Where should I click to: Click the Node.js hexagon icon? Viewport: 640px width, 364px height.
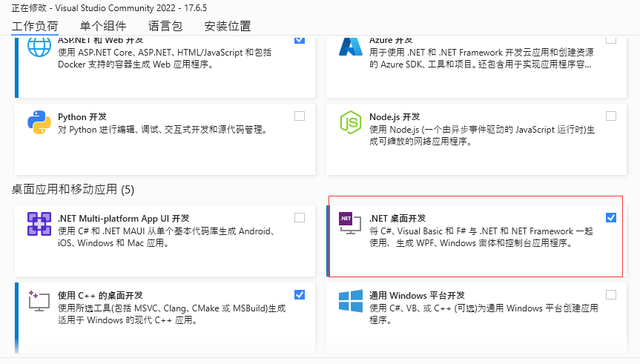click(x=350, y=122)
